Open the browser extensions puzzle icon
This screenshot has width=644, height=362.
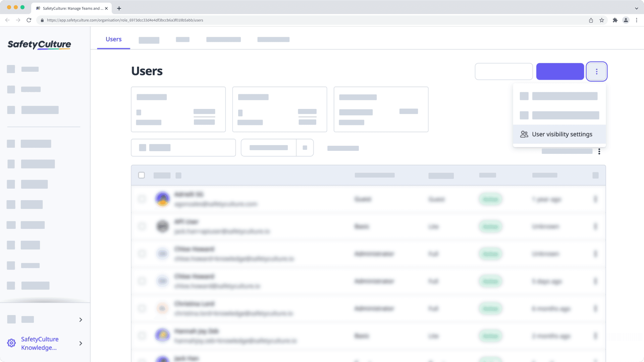coord(615,20)
